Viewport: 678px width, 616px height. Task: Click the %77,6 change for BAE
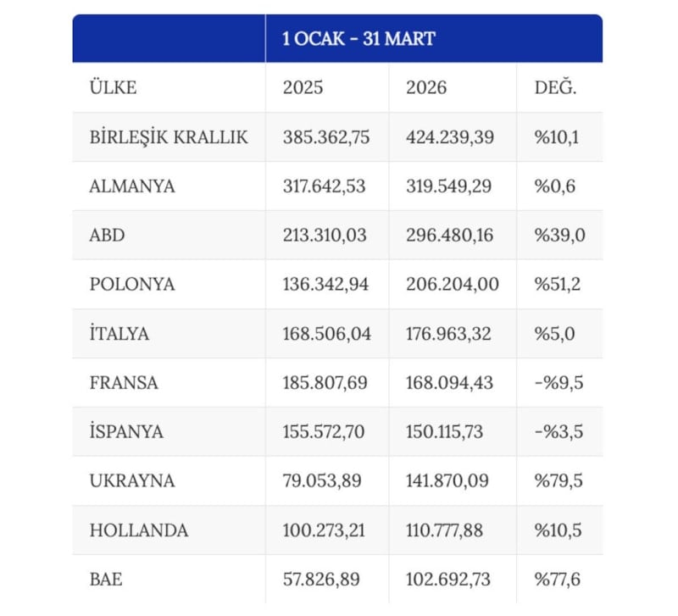point(557,580)
